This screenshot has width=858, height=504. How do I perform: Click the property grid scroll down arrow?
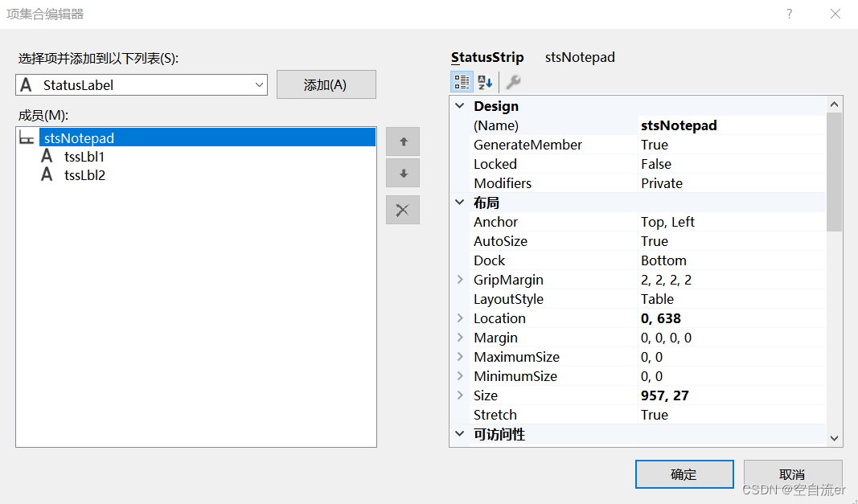coord(835,438)
